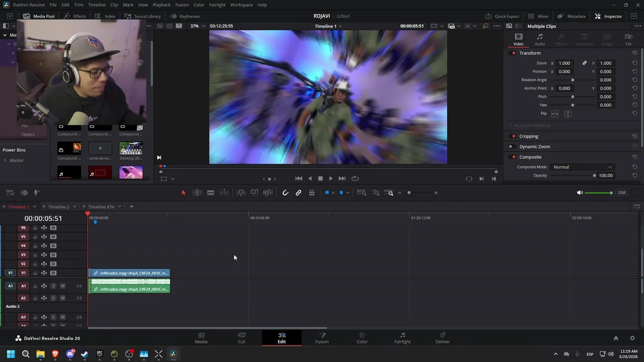
Task: Toggle loop playback icon
Action: (x=355, y=178)
